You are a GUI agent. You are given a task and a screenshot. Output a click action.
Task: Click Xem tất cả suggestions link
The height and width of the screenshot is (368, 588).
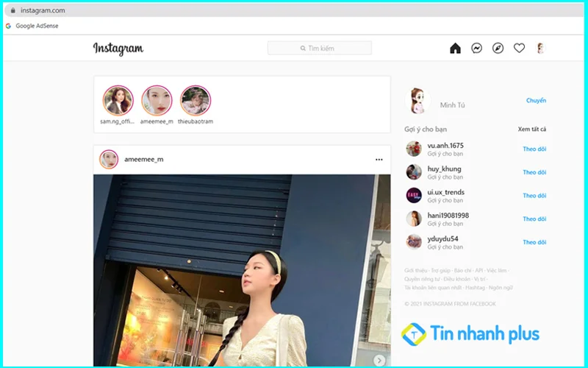click(531, 130)
